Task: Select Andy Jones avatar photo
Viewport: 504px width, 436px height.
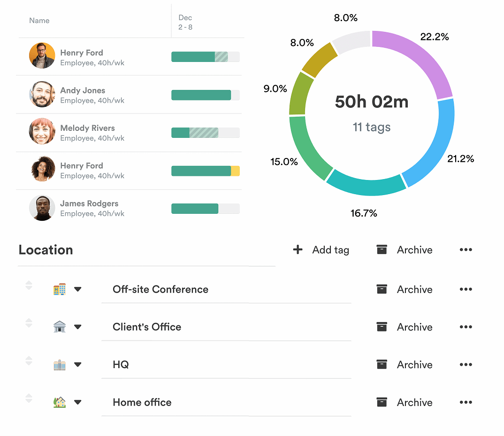Action: [x=42, y=95]
